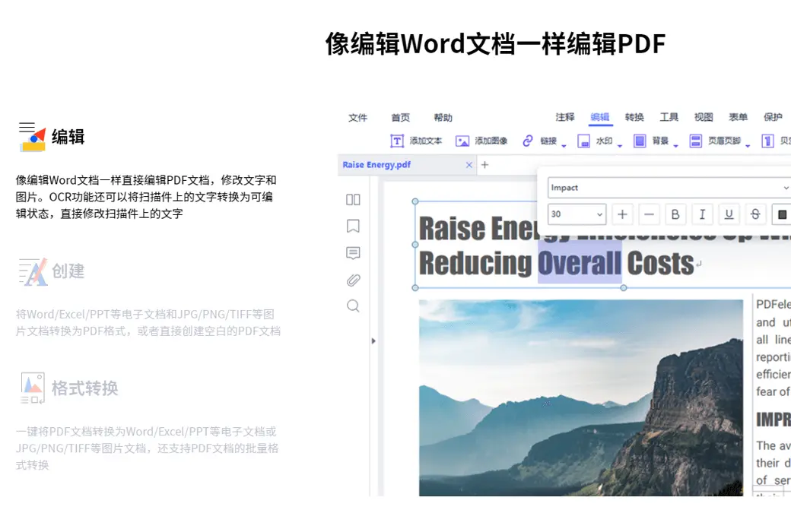791x532 pixels.
Task: Toggle underline formatting
Action: click(729, 214)
